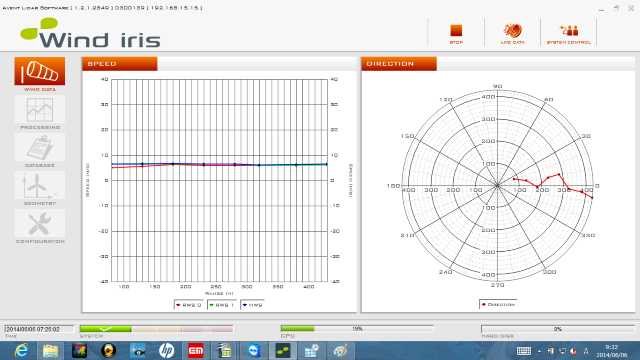Open the Database clipboard icon
The image size is (640, 360).
tap(40, 147)
